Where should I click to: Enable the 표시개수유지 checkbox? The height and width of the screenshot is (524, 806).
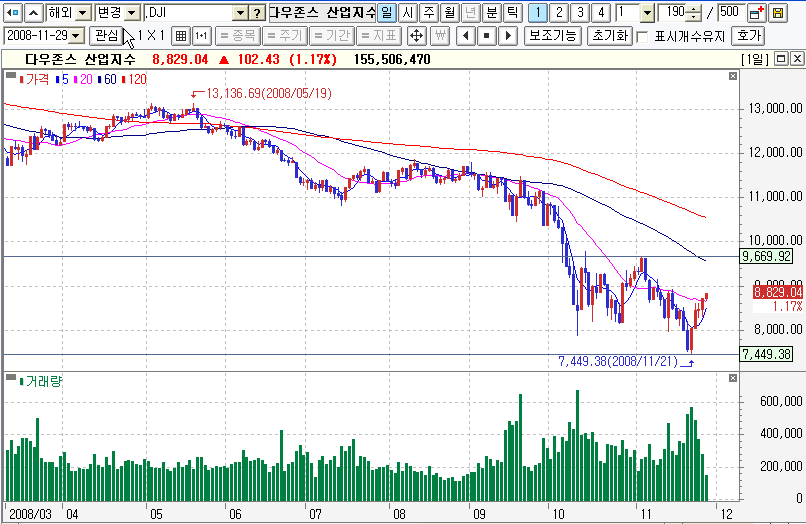pos(643,36)
